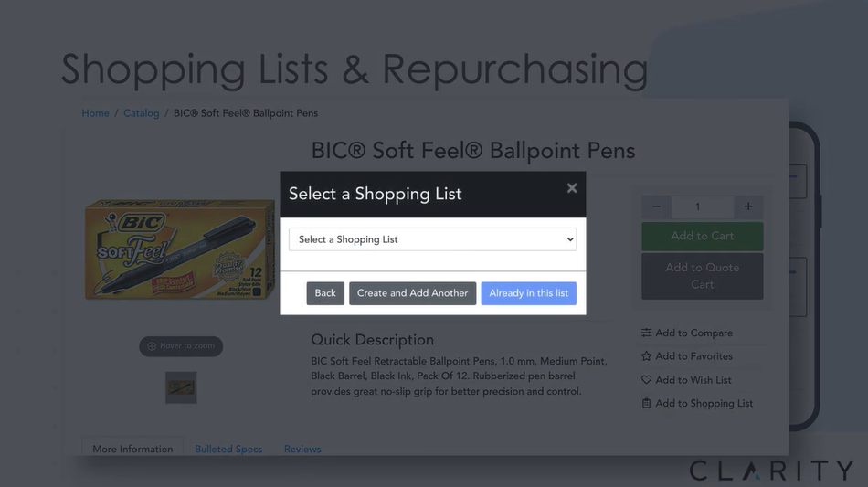Click Add to Quote Cart button

click(703, 276)
